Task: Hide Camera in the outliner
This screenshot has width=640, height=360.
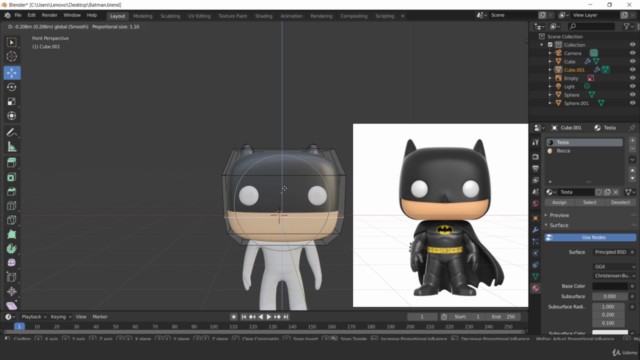Action: (632, 53)
